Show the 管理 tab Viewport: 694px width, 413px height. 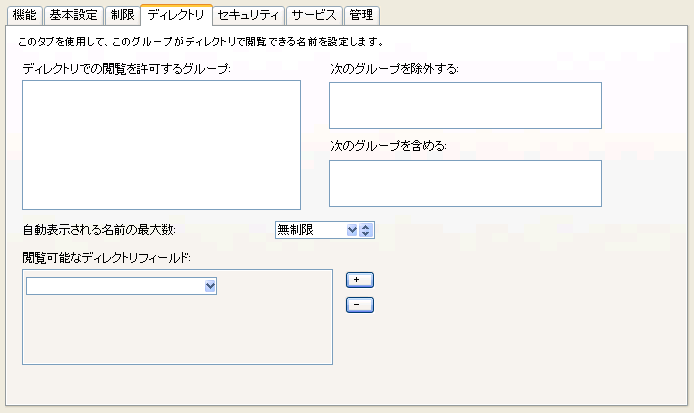(x=360, y=15)
